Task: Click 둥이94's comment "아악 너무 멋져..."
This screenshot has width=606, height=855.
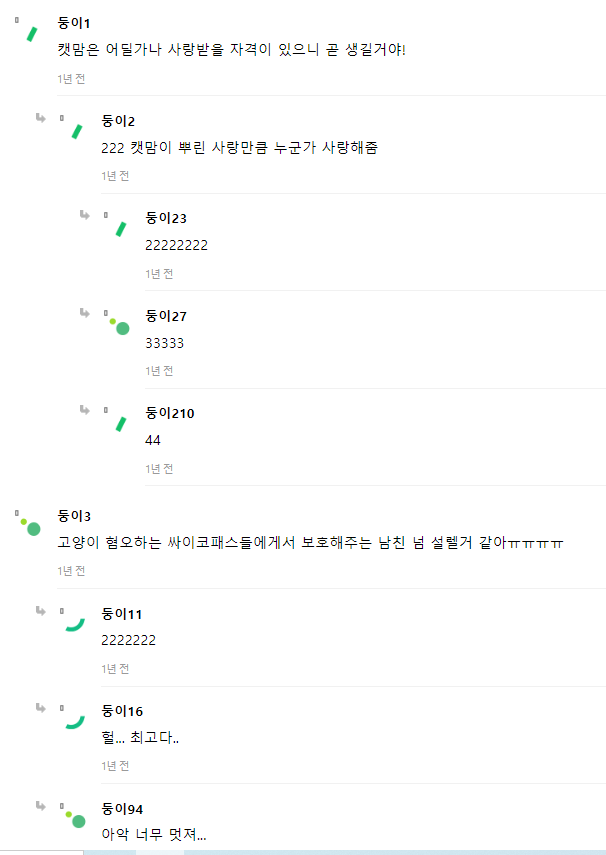Action: point(154,836)
